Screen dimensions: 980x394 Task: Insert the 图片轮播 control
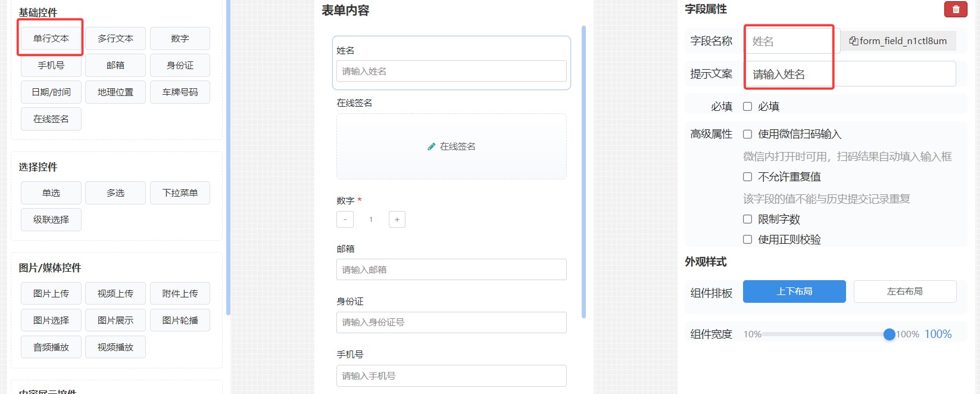180,320
